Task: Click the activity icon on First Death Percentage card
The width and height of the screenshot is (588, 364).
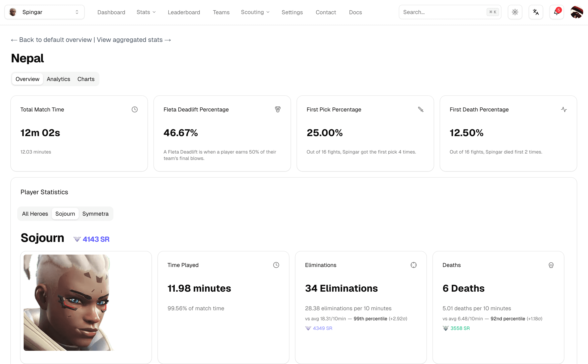Action: [564, 109]
